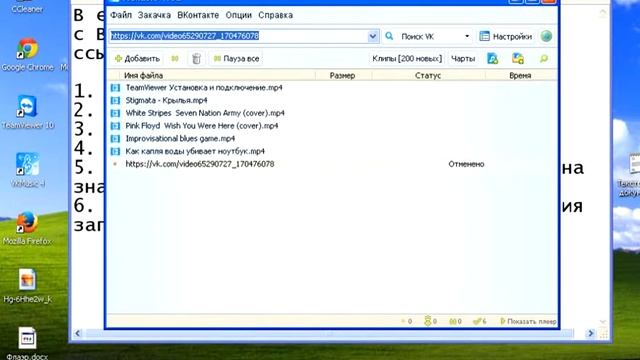Click the yellow magnifier icon in toolbar
This screenshot has height=360, width=640.
(x=544, y=59)
